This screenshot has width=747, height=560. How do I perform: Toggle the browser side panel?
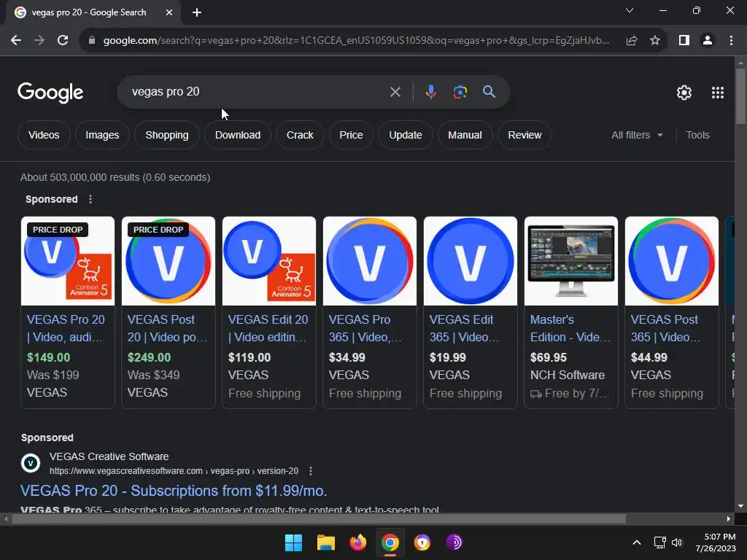[x=684, y=41]
